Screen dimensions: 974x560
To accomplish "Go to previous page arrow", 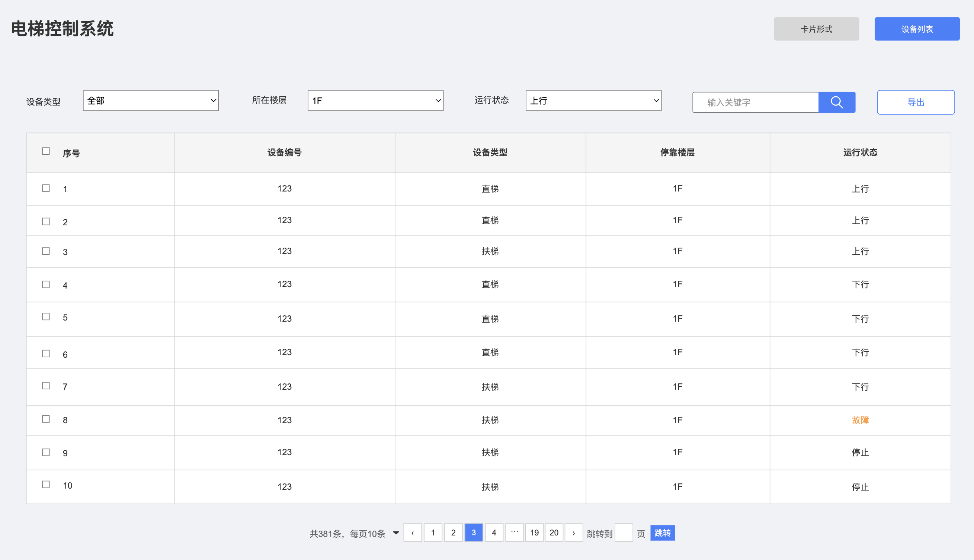I will pos(413,533).
